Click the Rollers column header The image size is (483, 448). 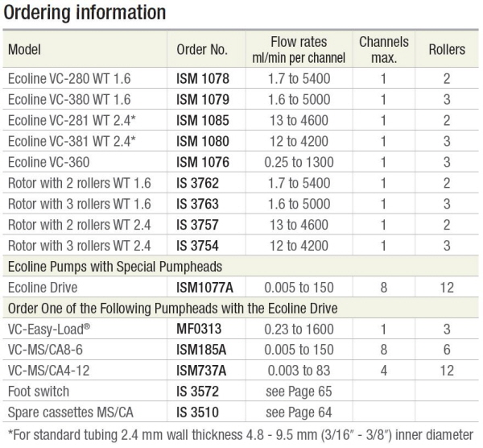(447, 50)
